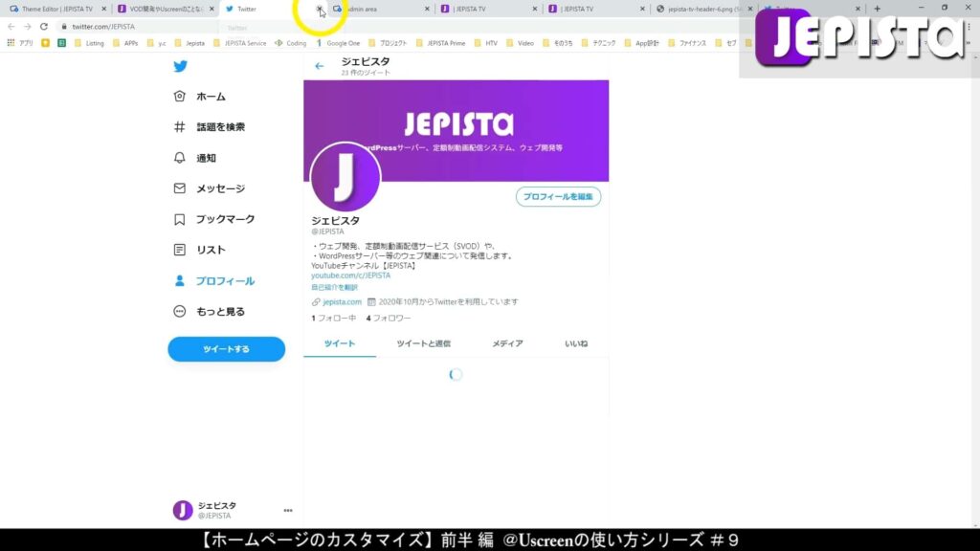Open the green sheets bookmark icon
This screenshot has width=980, height=551.
[61, 43]
